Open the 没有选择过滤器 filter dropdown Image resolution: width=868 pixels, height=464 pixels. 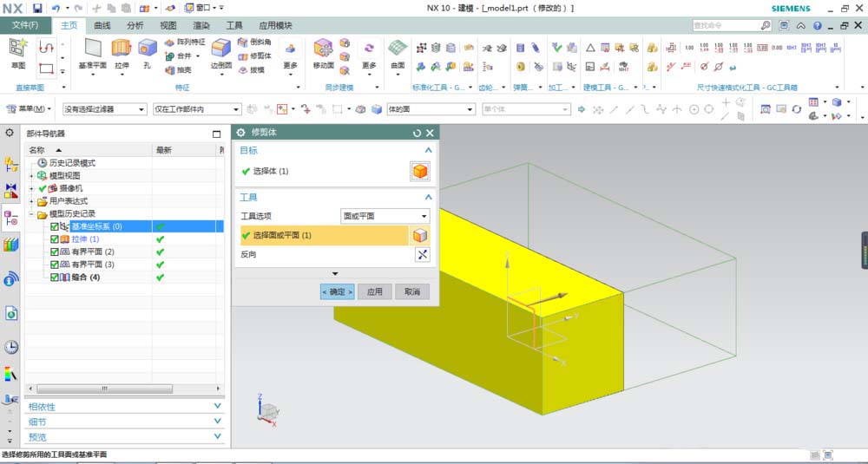coord(104,109)
